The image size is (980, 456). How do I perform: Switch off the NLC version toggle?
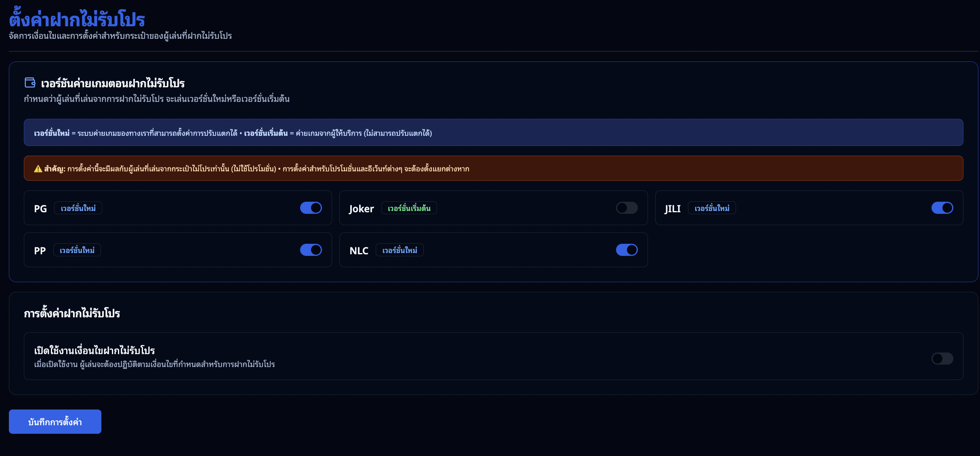click(x=626, y=250)
